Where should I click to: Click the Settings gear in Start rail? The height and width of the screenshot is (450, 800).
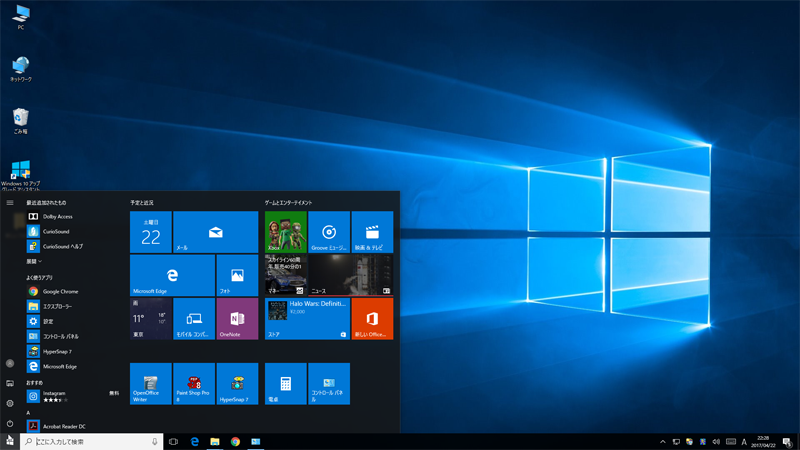10,404
